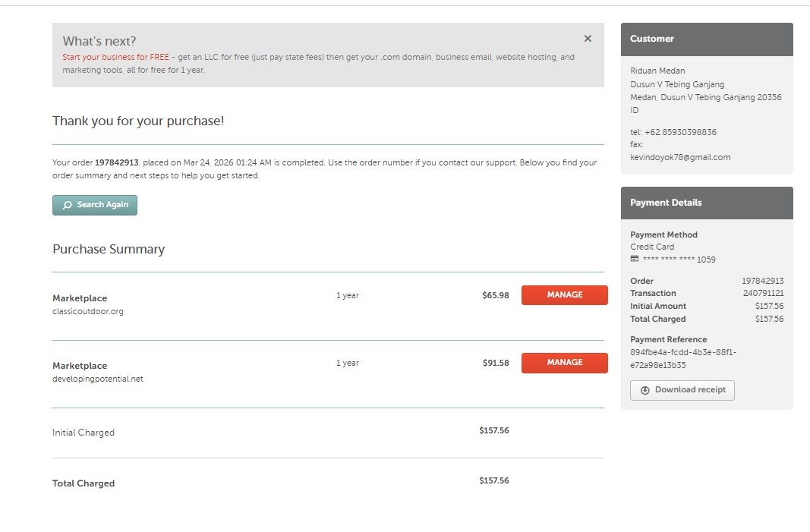Click the $91.58 price for developingpotential.net
Image resolution: width=810 pixels, height=532 pixels.
click(x=495, y=363)
